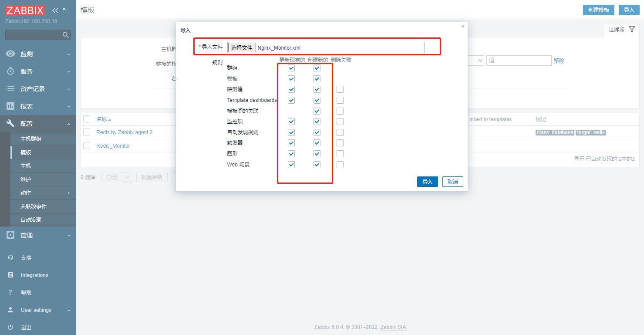Expand the 管理 menu section
644x335 pixels.
[69, 235]
